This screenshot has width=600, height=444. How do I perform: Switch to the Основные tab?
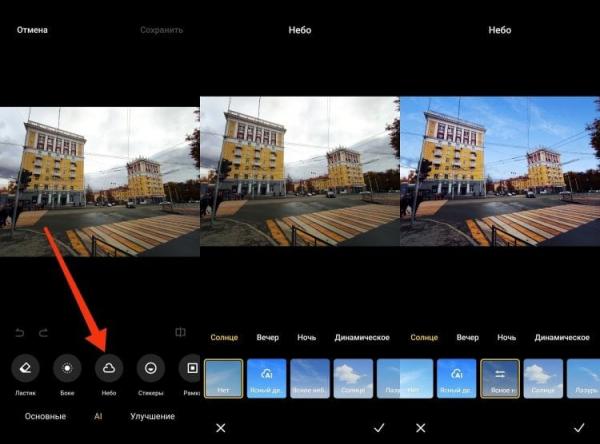[x=45, y=416]
